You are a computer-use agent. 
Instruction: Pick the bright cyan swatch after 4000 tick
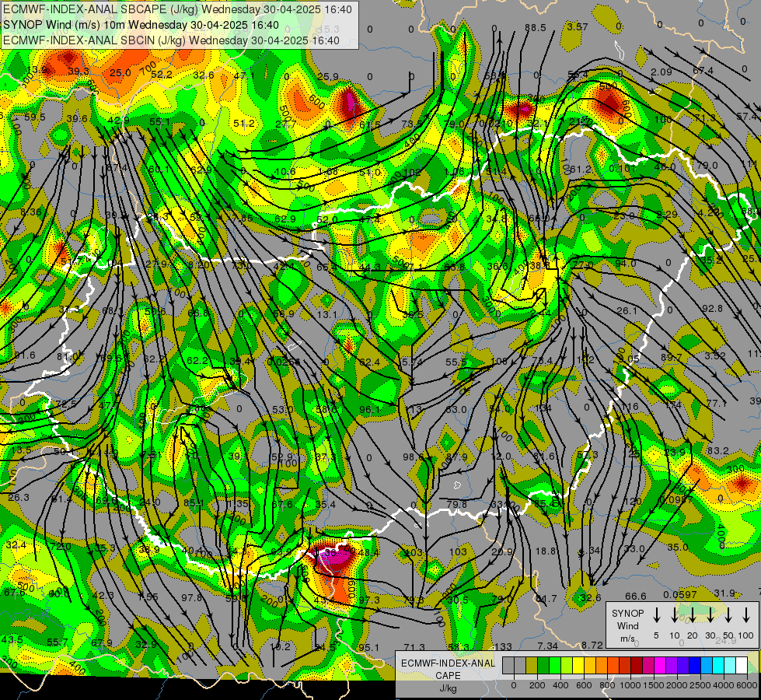click(731, 665)
